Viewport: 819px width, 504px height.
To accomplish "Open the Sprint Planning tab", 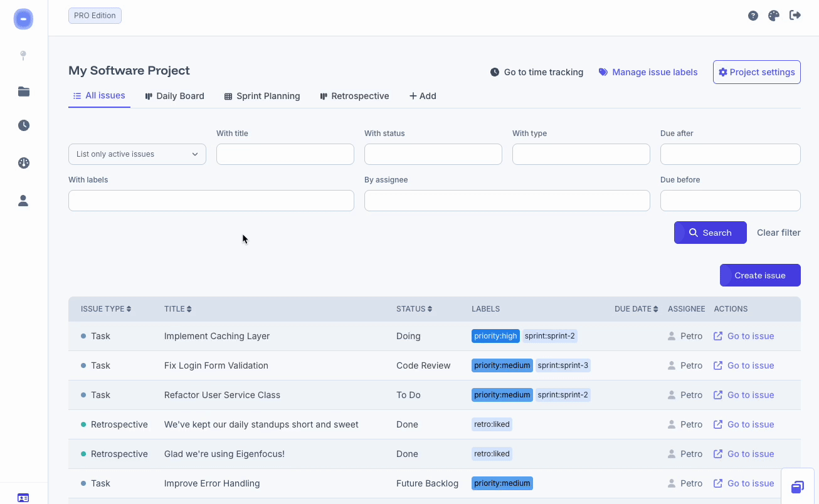I will pos(262,96).
